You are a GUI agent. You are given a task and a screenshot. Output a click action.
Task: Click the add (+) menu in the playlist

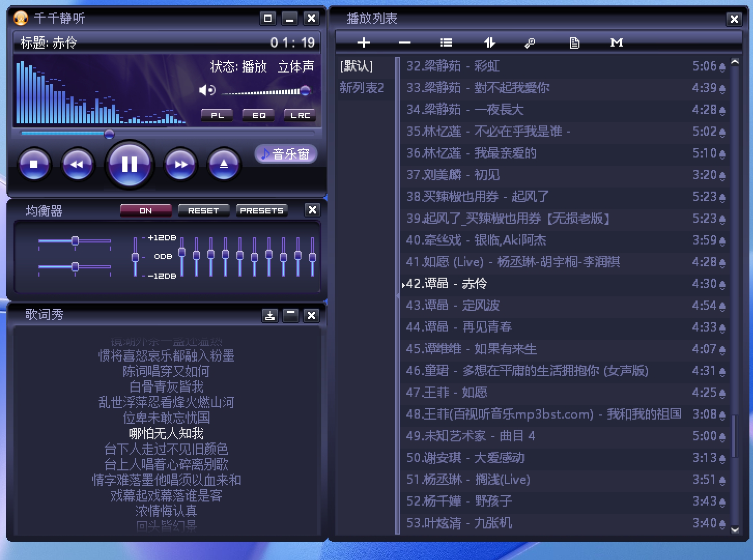point(364,42)
